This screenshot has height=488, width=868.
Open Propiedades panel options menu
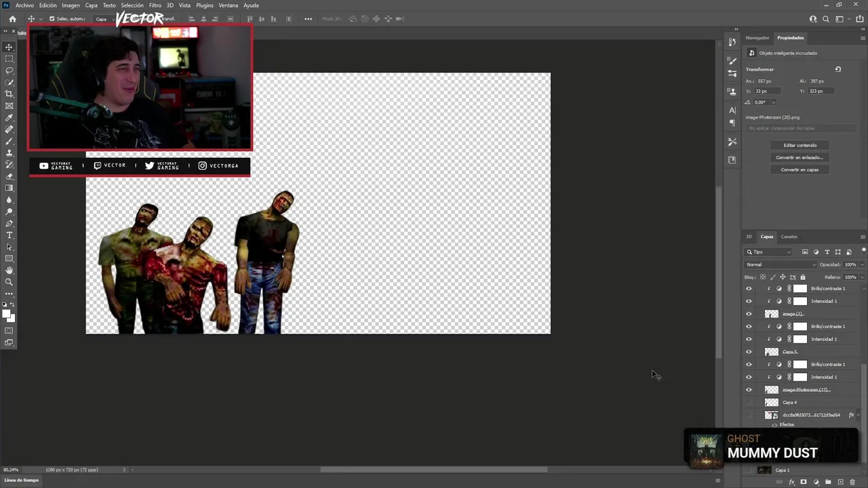coord(863,38)
